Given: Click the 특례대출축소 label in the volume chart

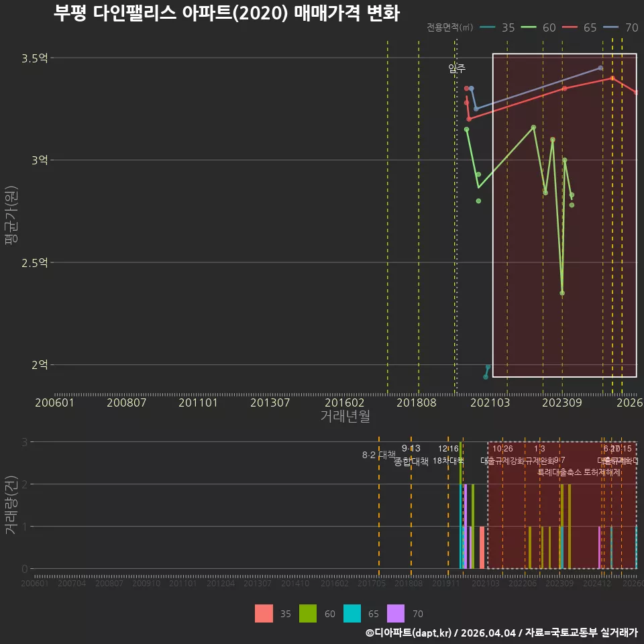Looking at the screenshot, I should tap(559, 472).
